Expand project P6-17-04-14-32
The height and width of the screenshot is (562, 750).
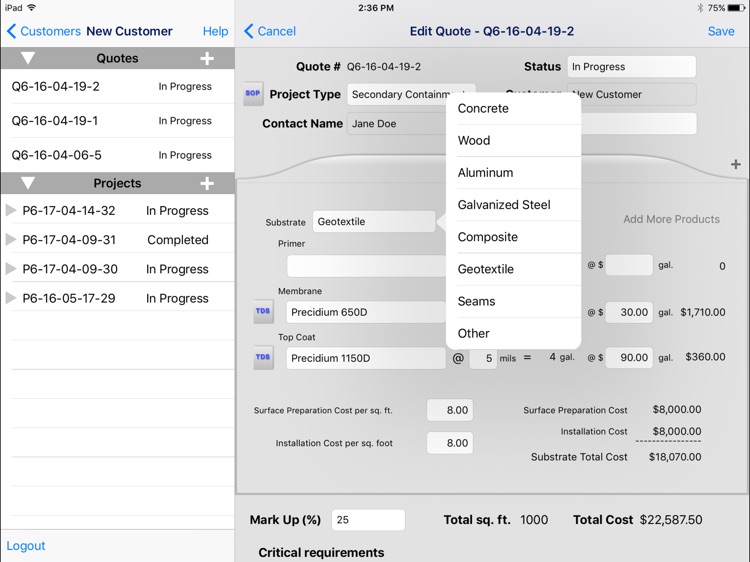[x=11, y=211]
